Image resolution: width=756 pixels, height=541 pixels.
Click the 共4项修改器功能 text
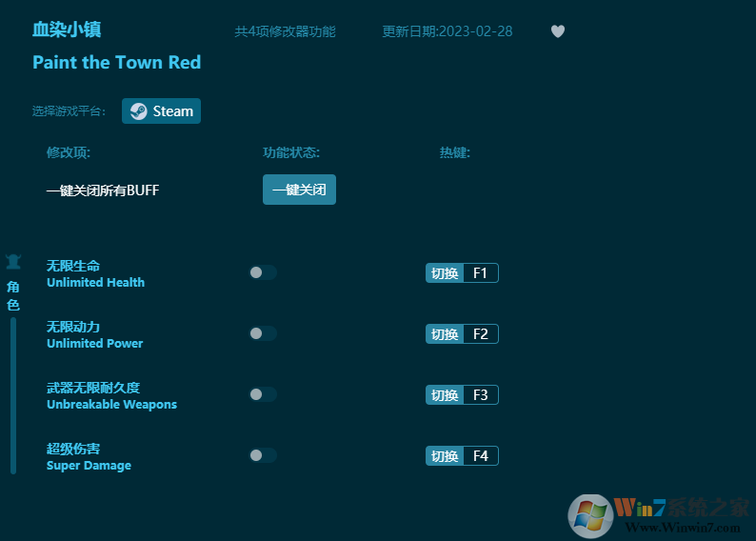tap(285, 31)
